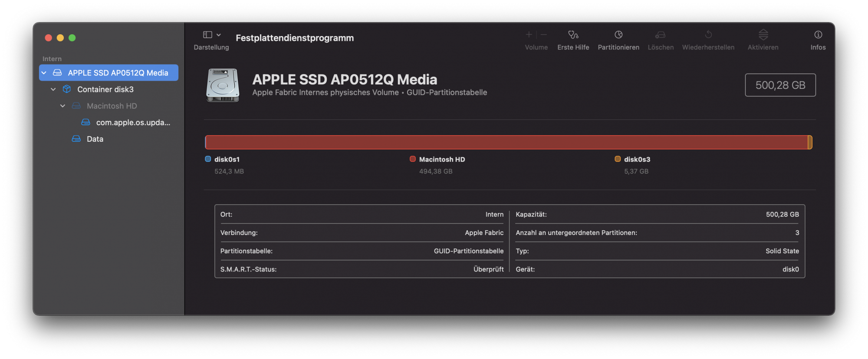The height and width of the screenshot is (359, 868).
Task: Click the orange disk0s3 segment of bar
Action: click(810, 142)
